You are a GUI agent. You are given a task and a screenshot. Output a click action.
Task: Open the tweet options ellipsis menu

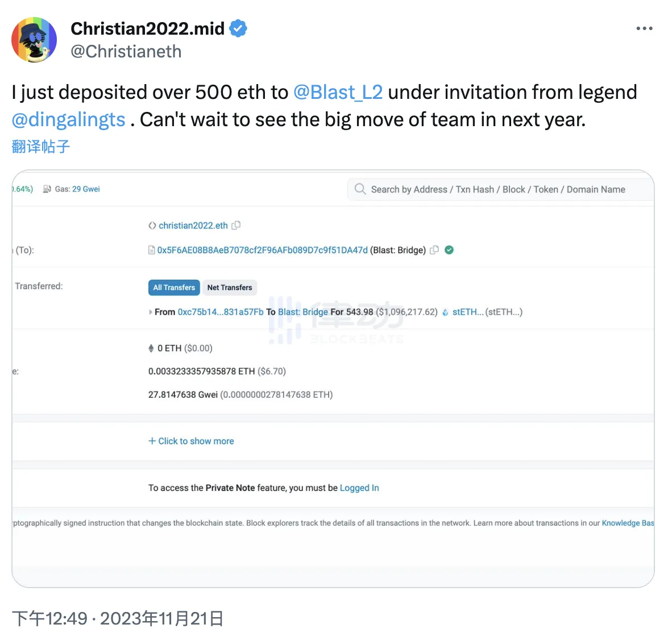click(x=644, y=28)
